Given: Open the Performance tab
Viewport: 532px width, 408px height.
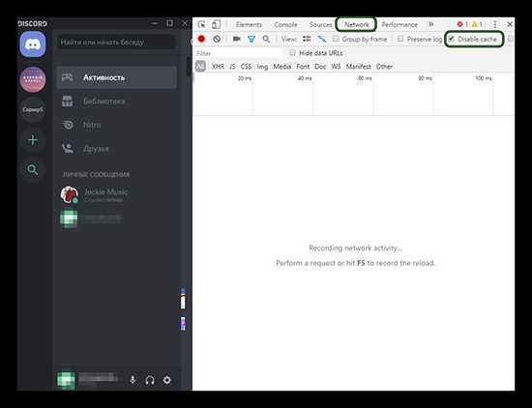Looking at the screenshot, I should point(399,25).
